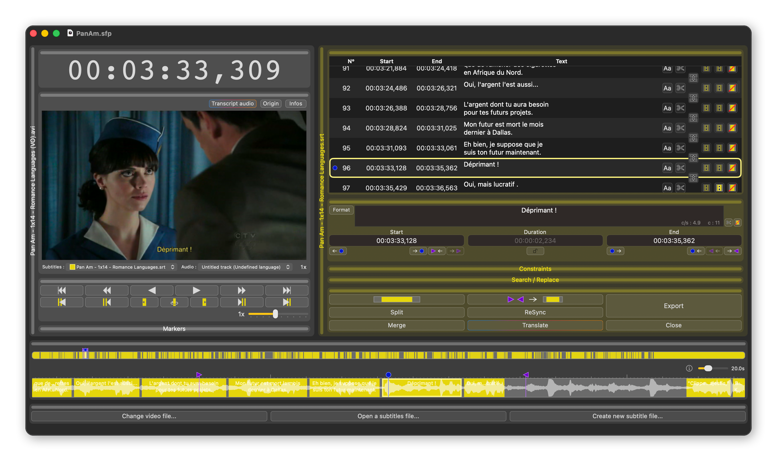Click Open a subtitles file button
Image resolution: width=777 pixels, height=461 pixels.
(x=388, y=416)
